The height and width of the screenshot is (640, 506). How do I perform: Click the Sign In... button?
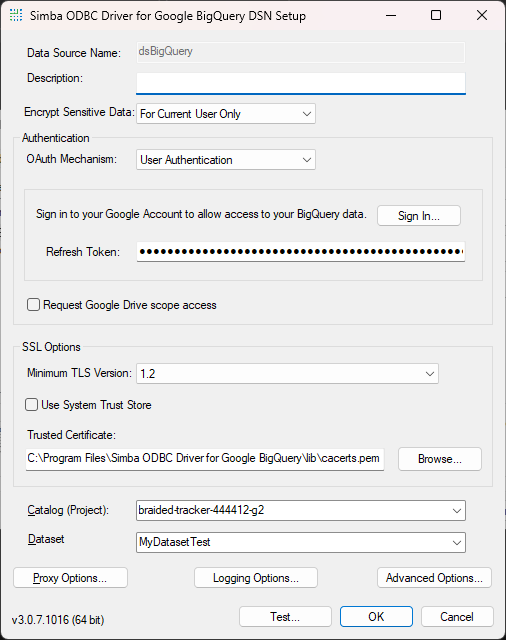pos(419,216)
